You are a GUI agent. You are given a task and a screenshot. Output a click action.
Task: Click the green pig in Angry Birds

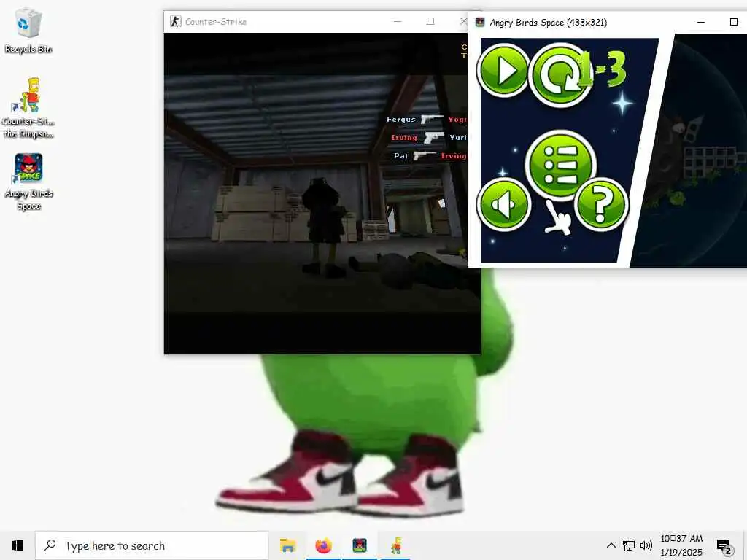(x=676, y=197)
